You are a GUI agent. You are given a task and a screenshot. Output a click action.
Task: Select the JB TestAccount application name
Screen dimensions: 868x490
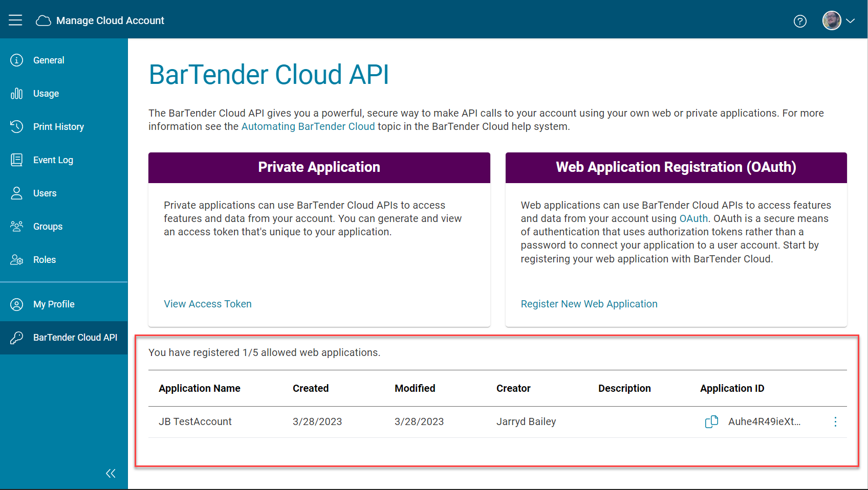pos(195,421)
